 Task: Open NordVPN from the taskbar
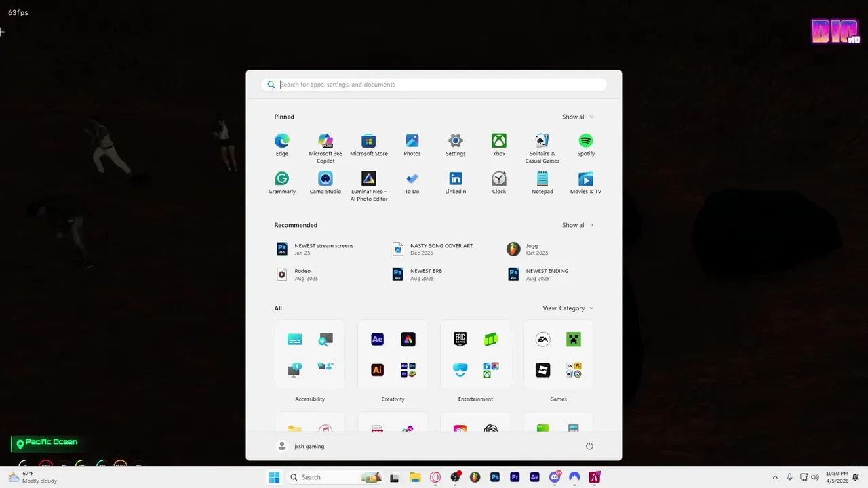click(574, 477)
